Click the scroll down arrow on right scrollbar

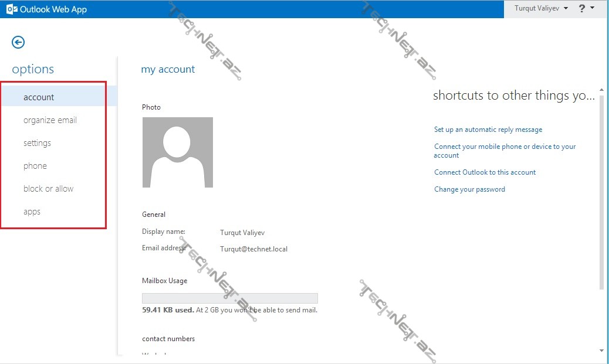pyautogui.click(x=601, y=350)
